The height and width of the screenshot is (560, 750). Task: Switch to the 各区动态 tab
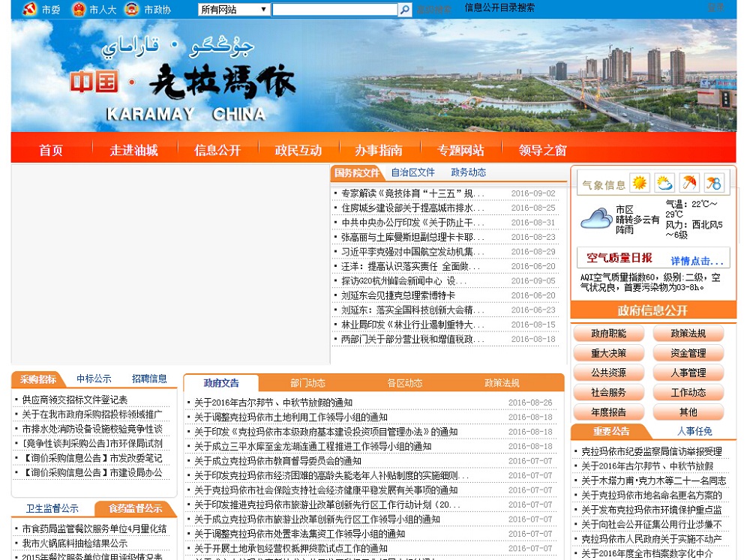405,383
